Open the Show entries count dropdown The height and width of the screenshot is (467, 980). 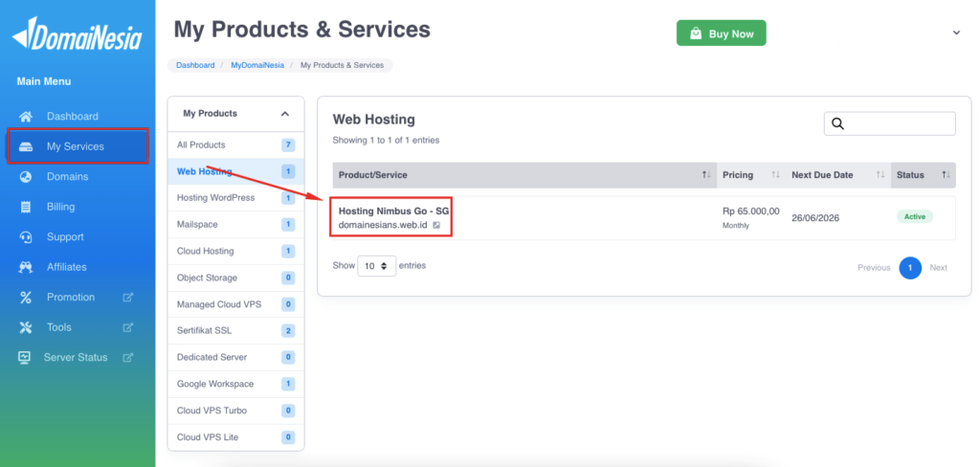point(376,266)
